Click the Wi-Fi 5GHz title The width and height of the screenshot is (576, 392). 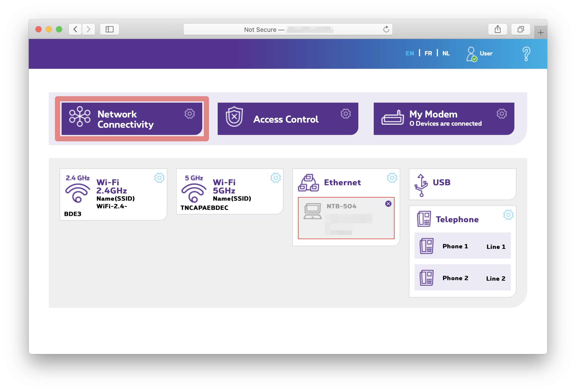(x=224, y=187)
